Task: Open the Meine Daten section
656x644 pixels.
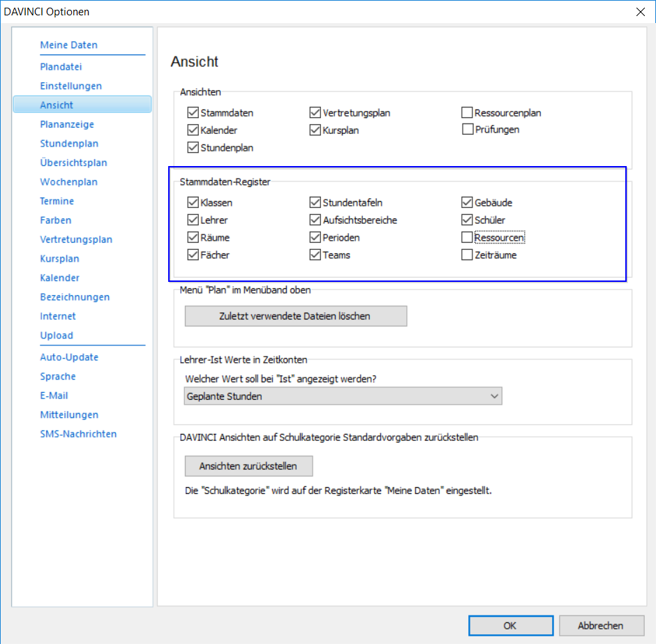Action: point(68,45)
